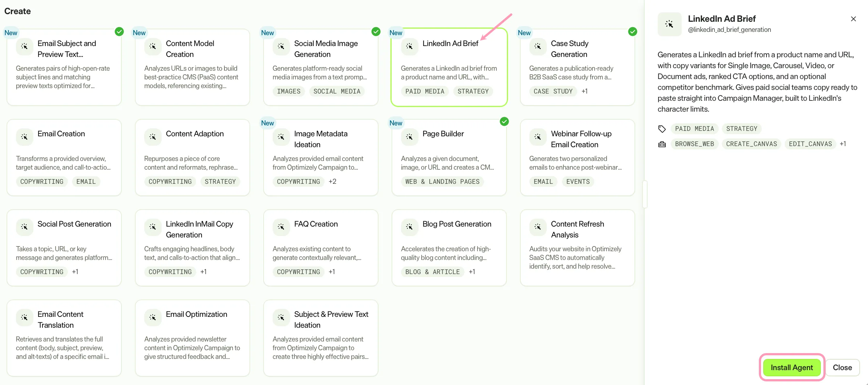The image size is (868, 385).
Task: Click the CREATE_CANVAS tool tag in details panel
Action: click(752, 144)
